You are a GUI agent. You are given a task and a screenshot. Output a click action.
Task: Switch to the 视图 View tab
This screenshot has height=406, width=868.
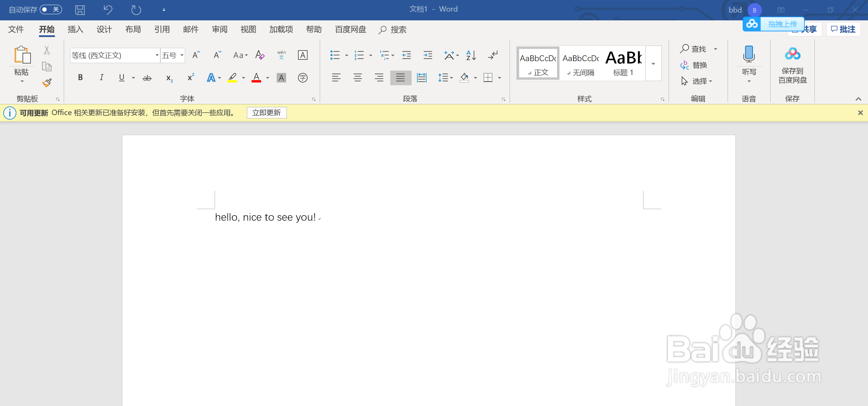click(x=248, y=30)
